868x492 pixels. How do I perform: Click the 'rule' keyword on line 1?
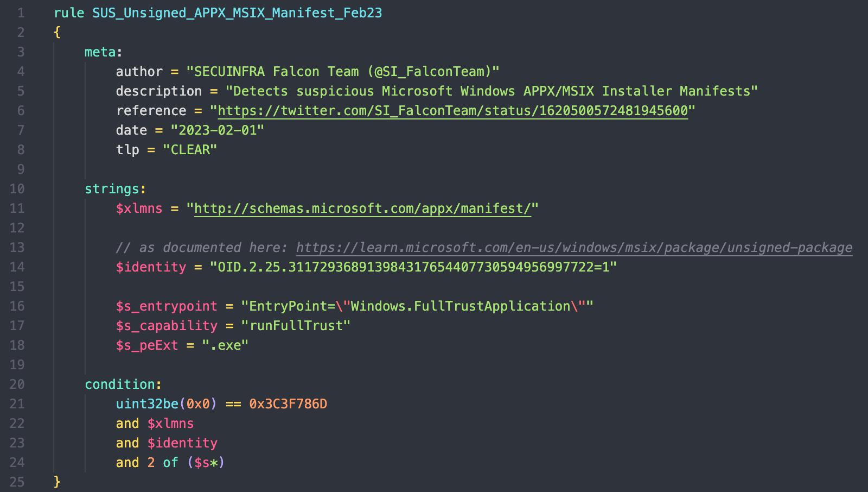(69, 13)
